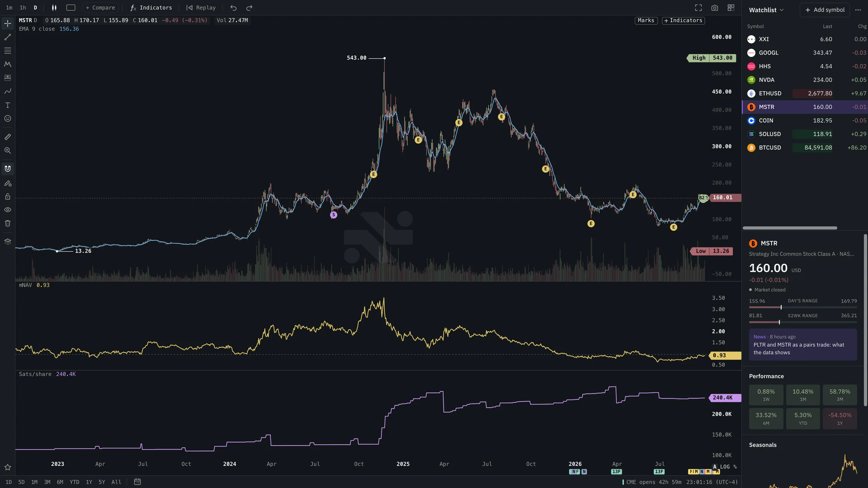Toggle magnet mode for drawings

[x=8, y=169]
